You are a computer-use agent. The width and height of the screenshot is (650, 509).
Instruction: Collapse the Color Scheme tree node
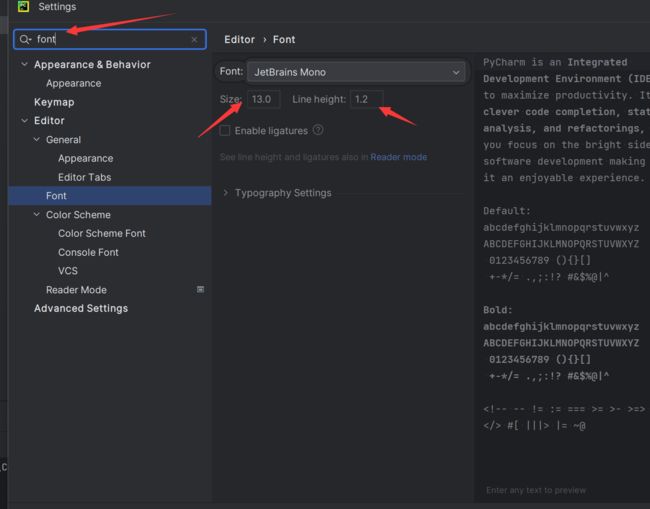[36, 214]
